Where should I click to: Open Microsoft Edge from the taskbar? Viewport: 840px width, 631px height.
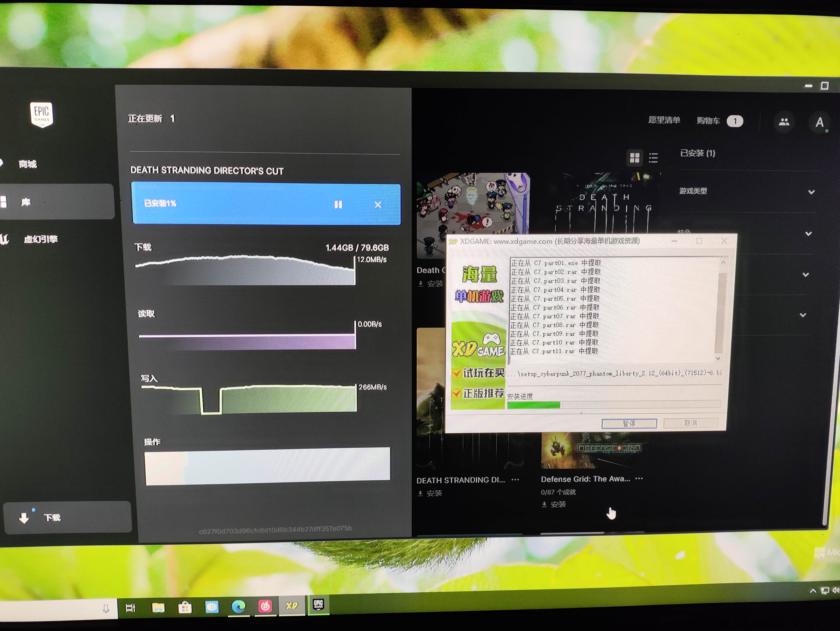(239, 606)
